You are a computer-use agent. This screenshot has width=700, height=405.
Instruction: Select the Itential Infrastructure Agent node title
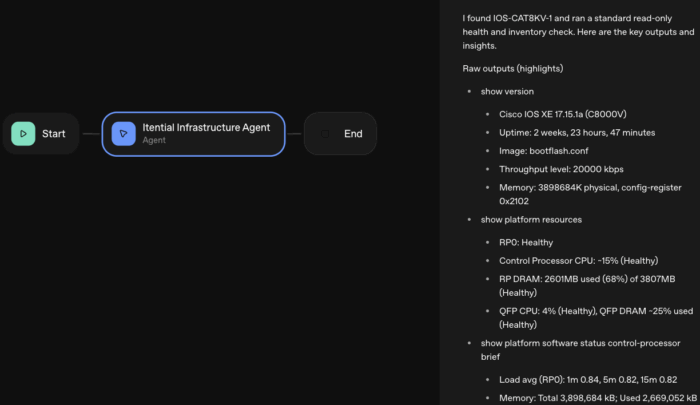[x=206, y=127]
